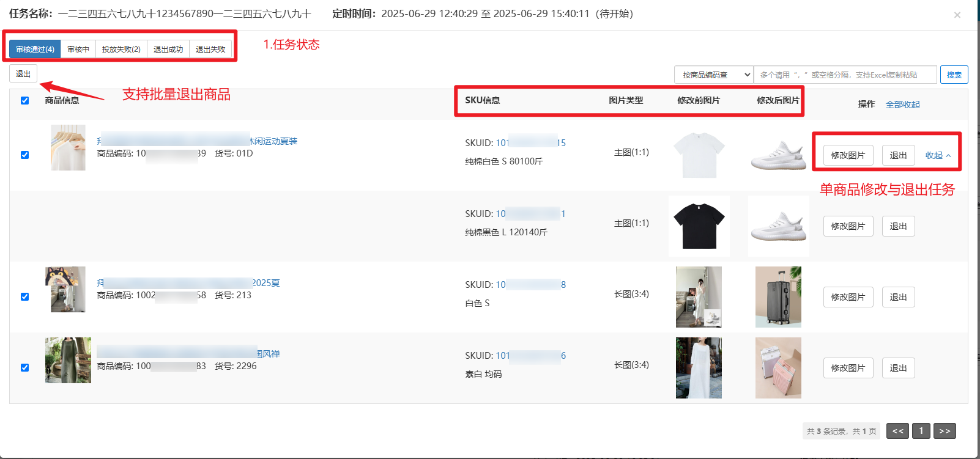Toggle the select-all checkbox in table header
Viewport: 980px width, 459px height.
click(x=25, y=101)
